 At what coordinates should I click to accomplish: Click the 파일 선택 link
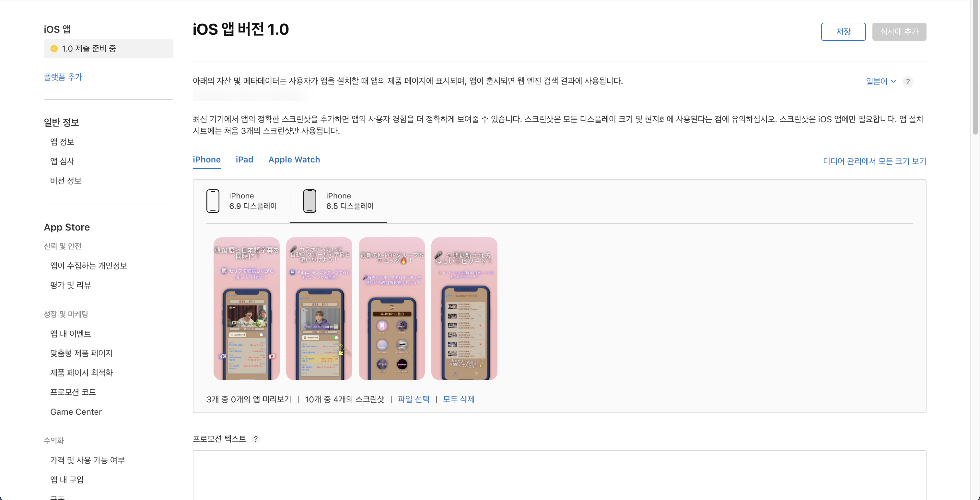click(413, 399)
